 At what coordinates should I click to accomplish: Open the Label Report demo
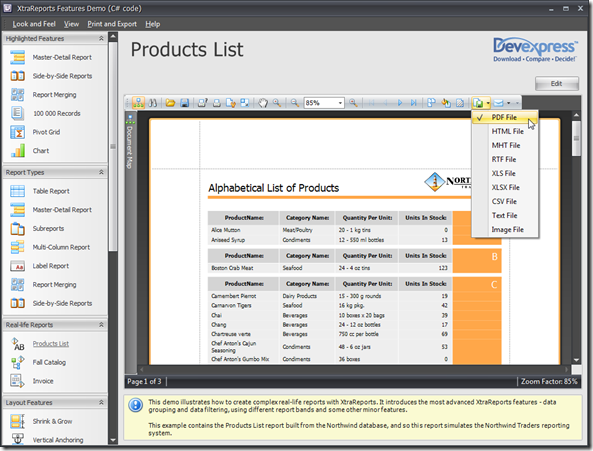(x=39, y=266)
